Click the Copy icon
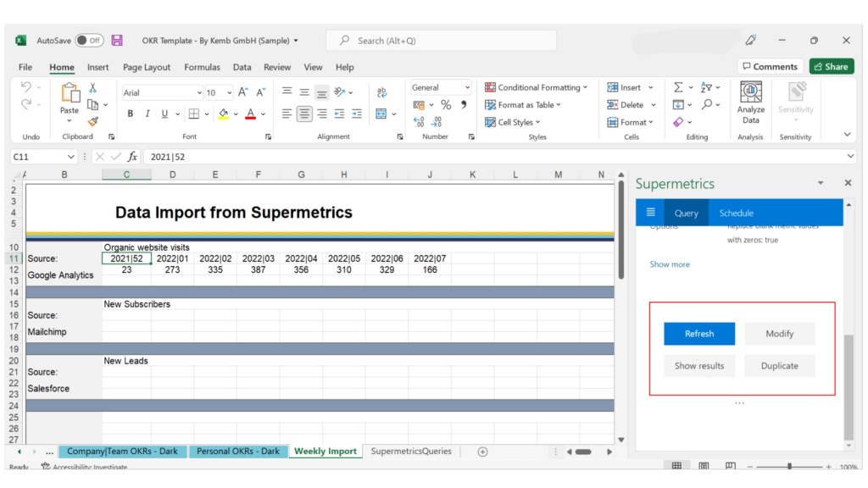 93,104
